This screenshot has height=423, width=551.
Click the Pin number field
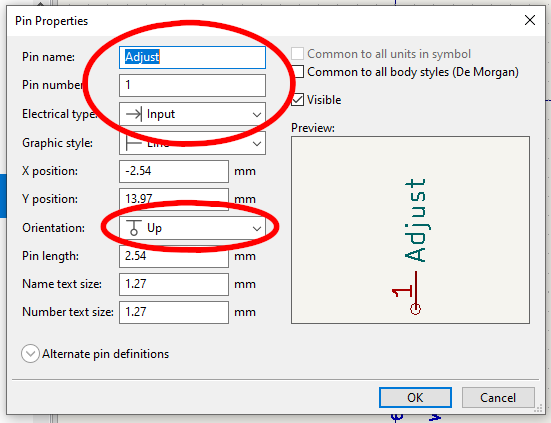[192, 85]
